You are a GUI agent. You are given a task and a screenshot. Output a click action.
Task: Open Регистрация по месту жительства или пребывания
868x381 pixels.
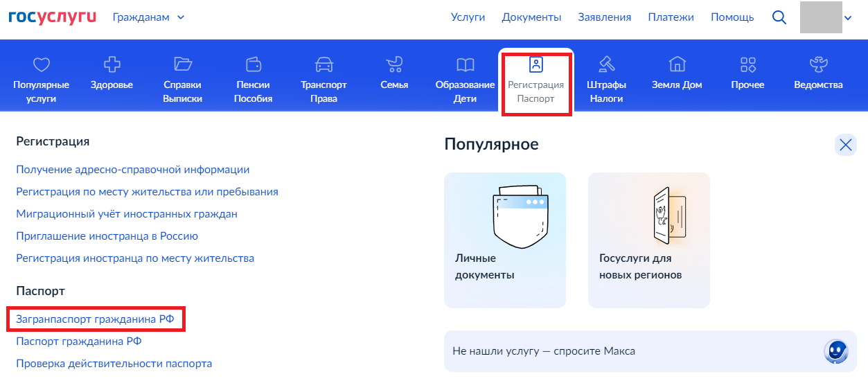pyautogui.click(x=147, y=191)
